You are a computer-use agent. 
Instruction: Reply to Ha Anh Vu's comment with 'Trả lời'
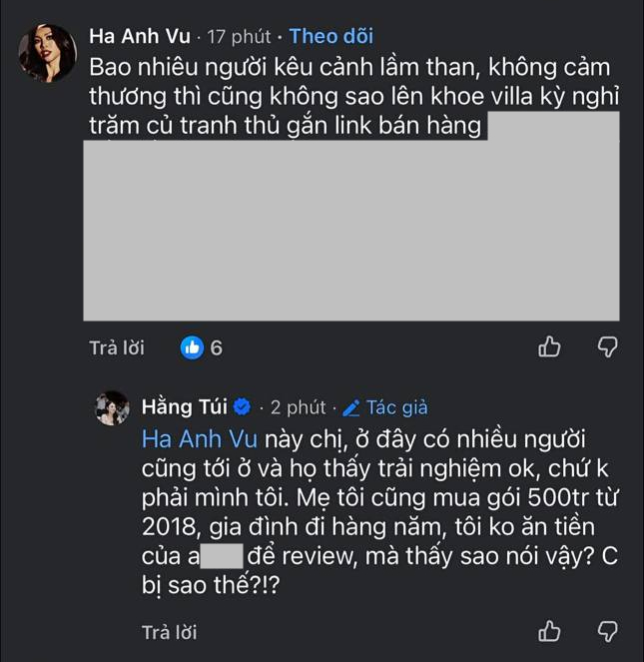click(117, 348)
